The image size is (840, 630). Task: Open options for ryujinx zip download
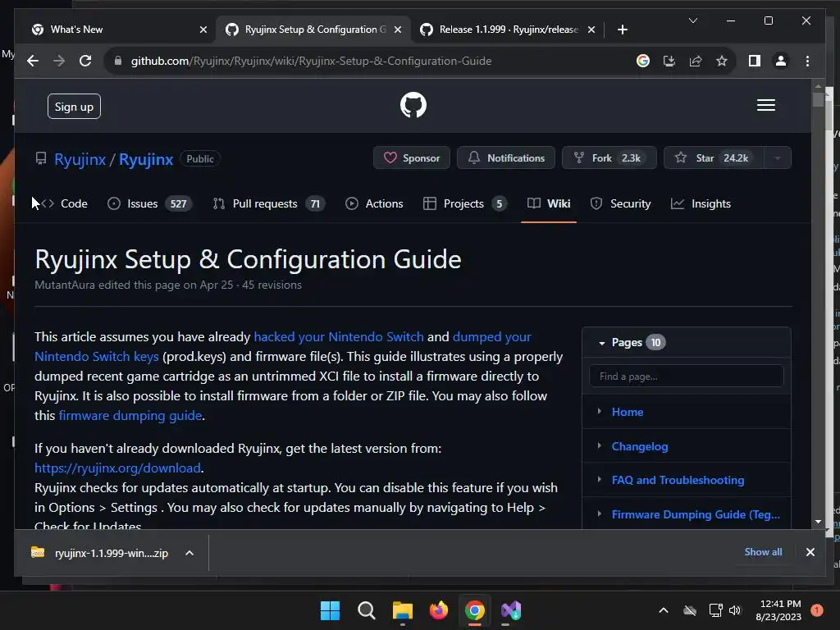point(189,553)
